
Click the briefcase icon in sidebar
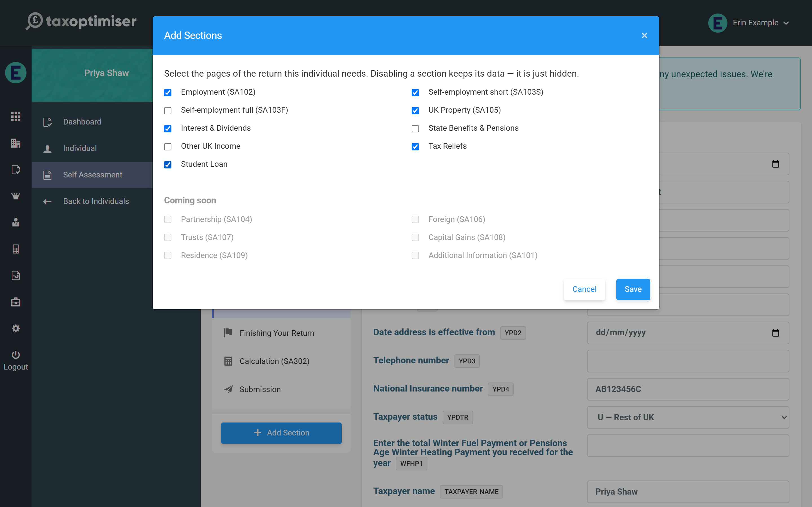click(16, 302)
